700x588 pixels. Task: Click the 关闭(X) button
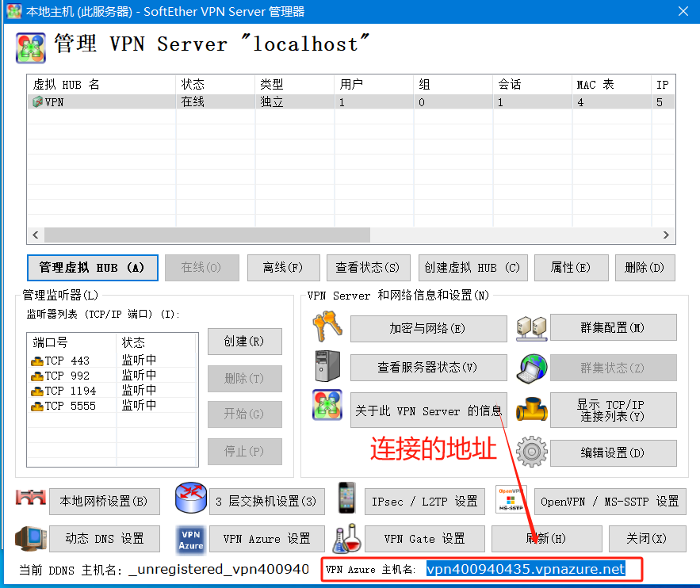(x=648, y=539)
